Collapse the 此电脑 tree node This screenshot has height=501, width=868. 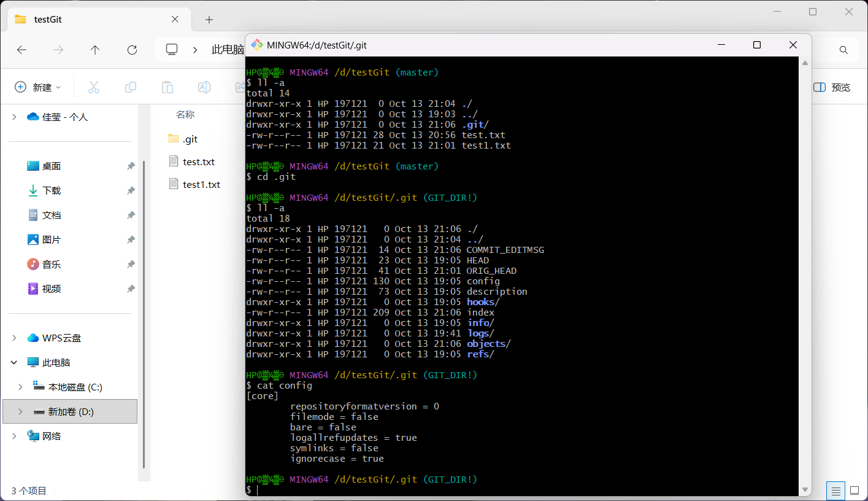click(14, 362)
